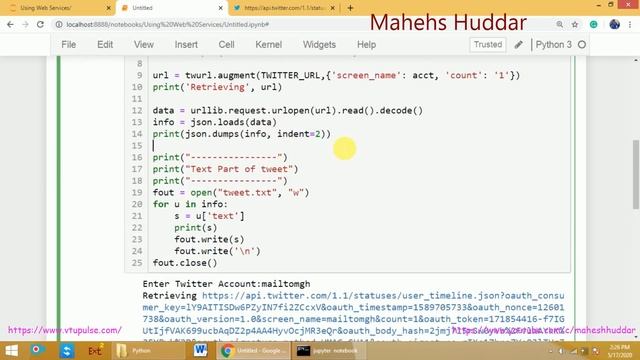Click line 19 open("tweet.txt", "w")

click(x=231, y=193)
